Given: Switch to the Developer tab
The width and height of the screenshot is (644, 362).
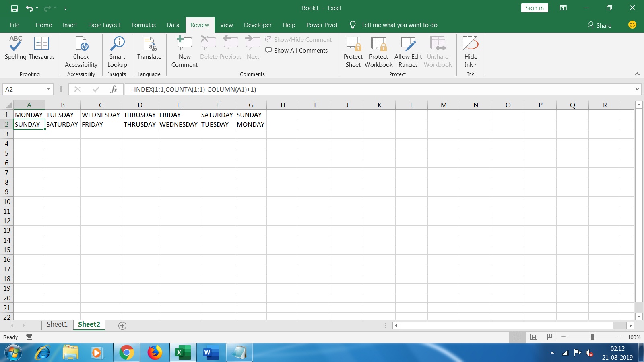Looking at the screenshot, I should pyautogui.click(x=258, y=25).
